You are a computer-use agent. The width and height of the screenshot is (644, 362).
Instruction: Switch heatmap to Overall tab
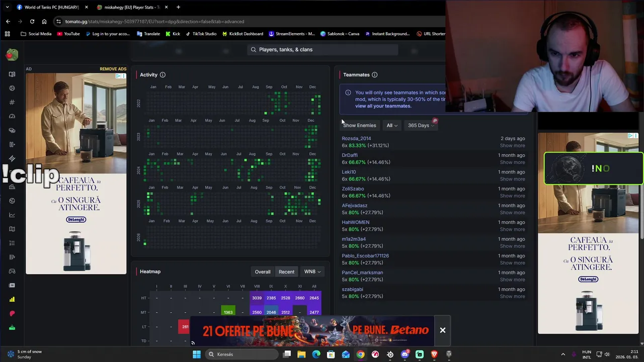262,272
